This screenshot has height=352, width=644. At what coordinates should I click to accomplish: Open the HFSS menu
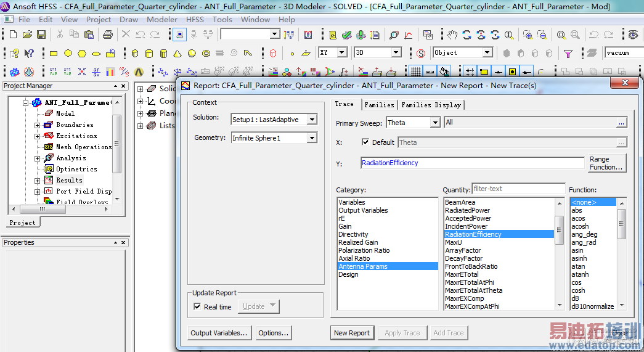tap(195, 19)
